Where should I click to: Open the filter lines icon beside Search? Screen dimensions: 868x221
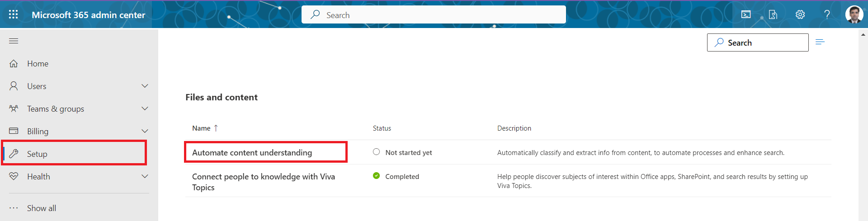pos(820,42)
